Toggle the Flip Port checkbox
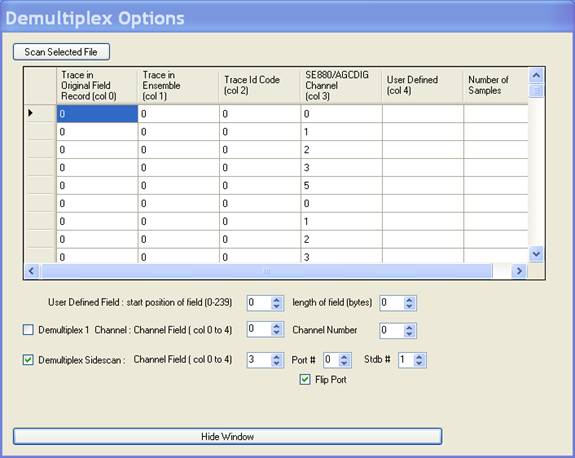Screen dimensions: 575x458 [x=305, y=379]
